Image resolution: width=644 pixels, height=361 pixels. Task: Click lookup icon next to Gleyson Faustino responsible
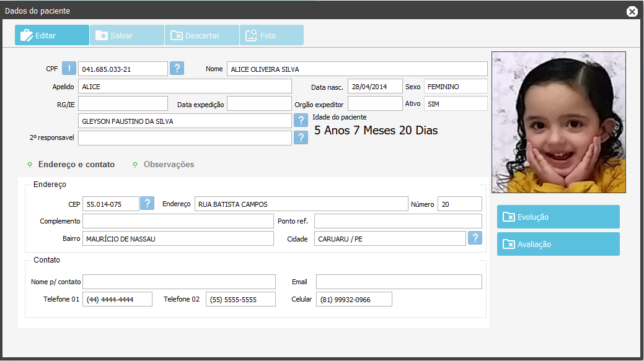301,120
